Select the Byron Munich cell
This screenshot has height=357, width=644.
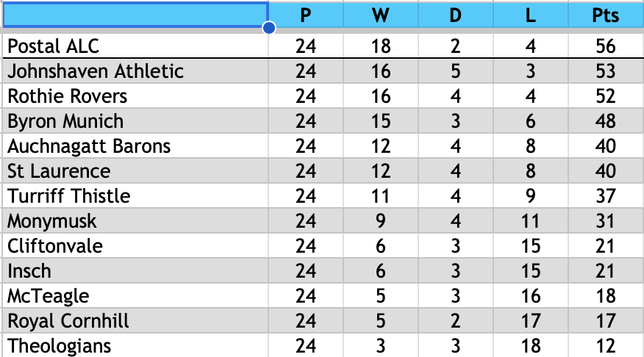pos(135,121)
